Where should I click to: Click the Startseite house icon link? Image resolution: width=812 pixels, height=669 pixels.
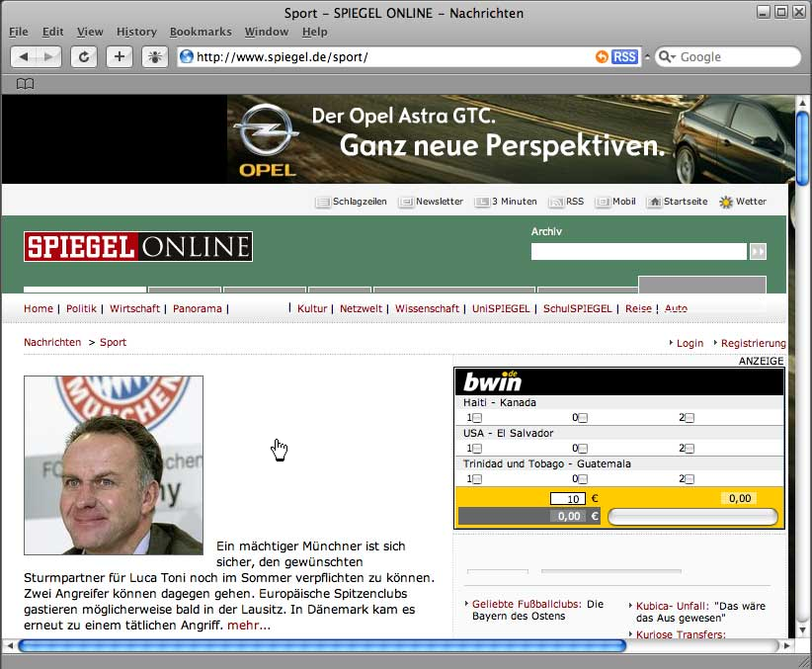click(x=655, y=203)
